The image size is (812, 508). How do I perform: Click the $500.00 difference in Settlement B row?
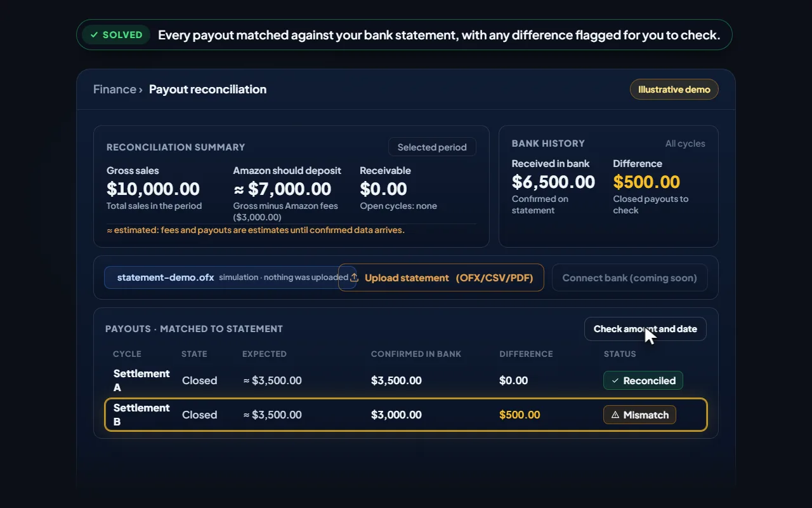click(520, 415)
